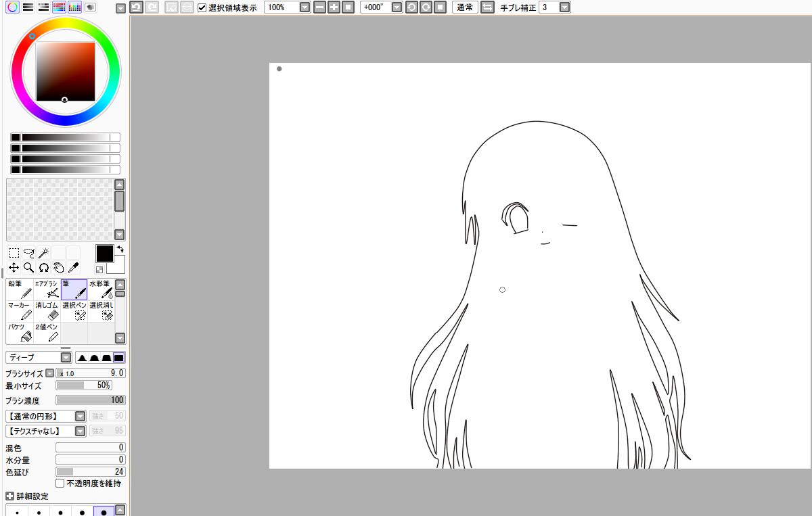Click the undo arrow in toolbar
Image resolution: width=812 pixels, height=516 pixels.
(x=135, y=7)
